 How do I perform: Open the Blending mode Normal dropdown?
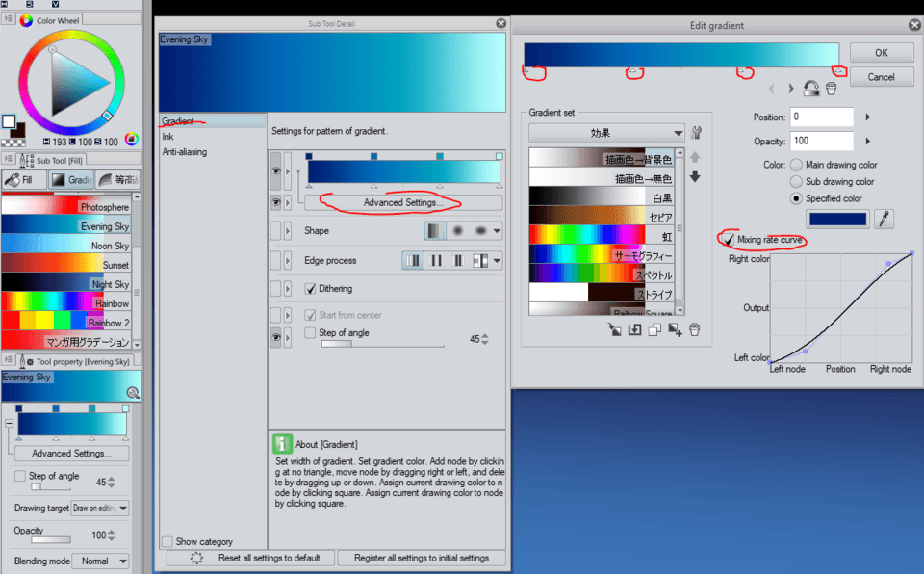coord(101,561)
